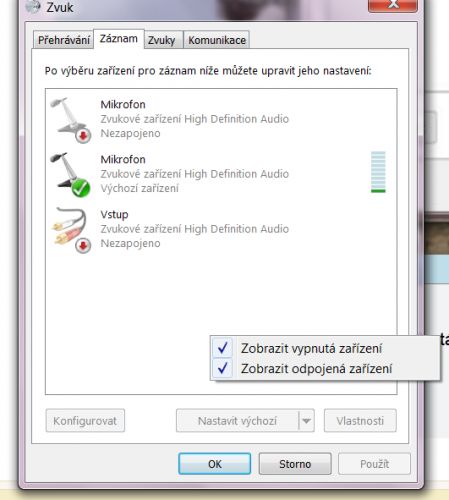
Task: Click the Vlastnosti button
Action: (x=360, y=421)
